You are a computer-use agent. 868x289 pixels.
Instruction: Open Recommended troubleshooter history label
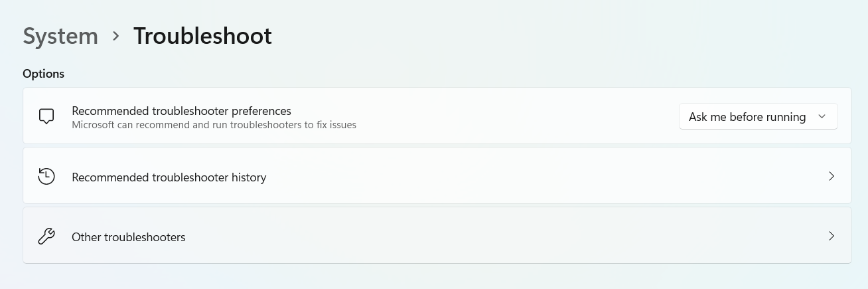tap(169, 177)
